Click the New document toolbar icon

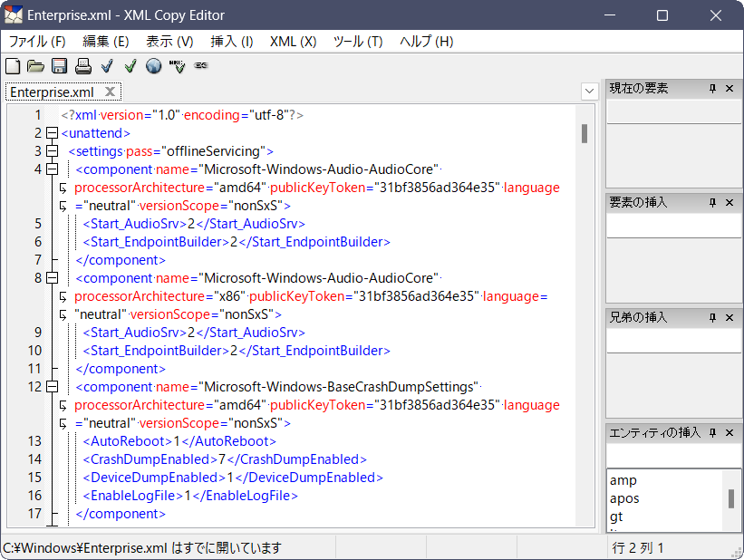[x=13, y=66]
